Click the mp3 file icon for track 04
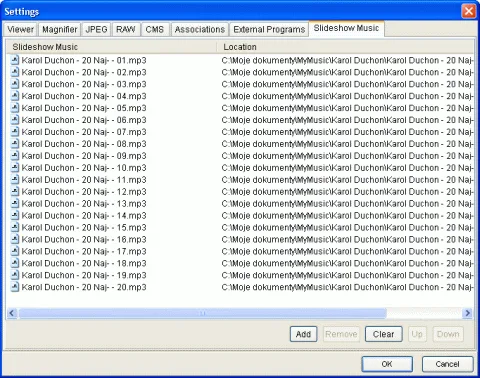The image size is (480, 378). point(15,96)
